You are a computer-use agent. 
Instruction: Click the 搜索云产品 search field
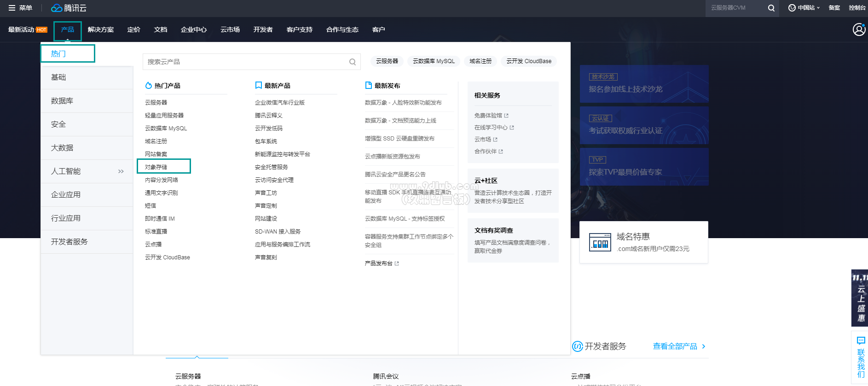[246, 62]
